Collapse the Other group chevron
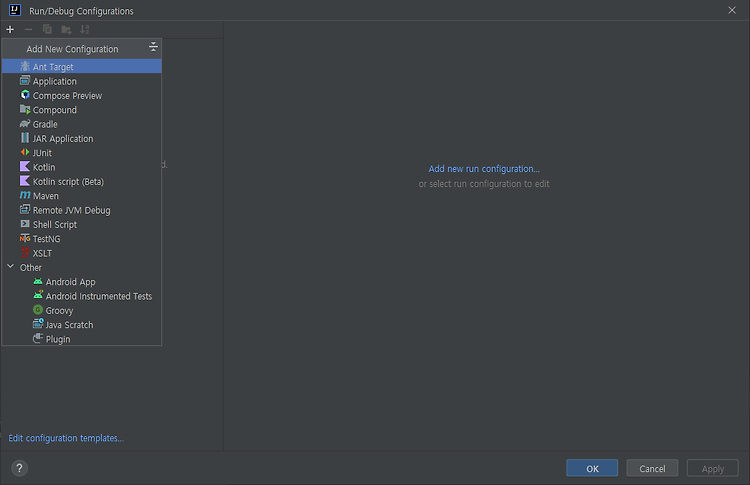This screenshot has width=750, height=485. (11, 267)
